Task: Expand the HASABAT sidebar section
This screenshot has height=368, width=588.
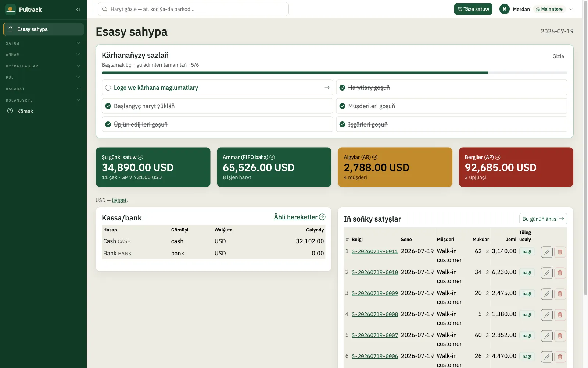Action: pyautogui.click(x=43, y=89)
